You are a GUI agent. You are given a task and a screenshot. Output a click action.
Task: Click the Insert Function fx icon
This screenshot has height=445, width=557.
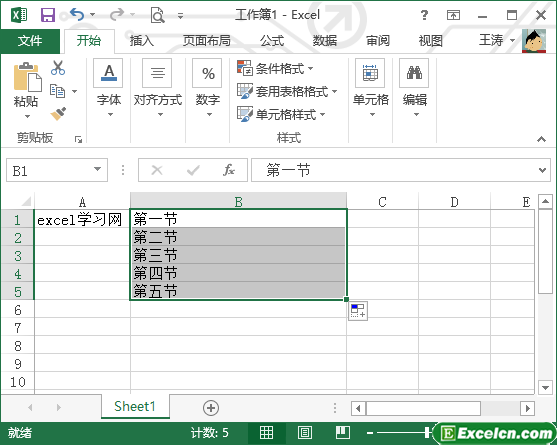click(x=229, y=170)
